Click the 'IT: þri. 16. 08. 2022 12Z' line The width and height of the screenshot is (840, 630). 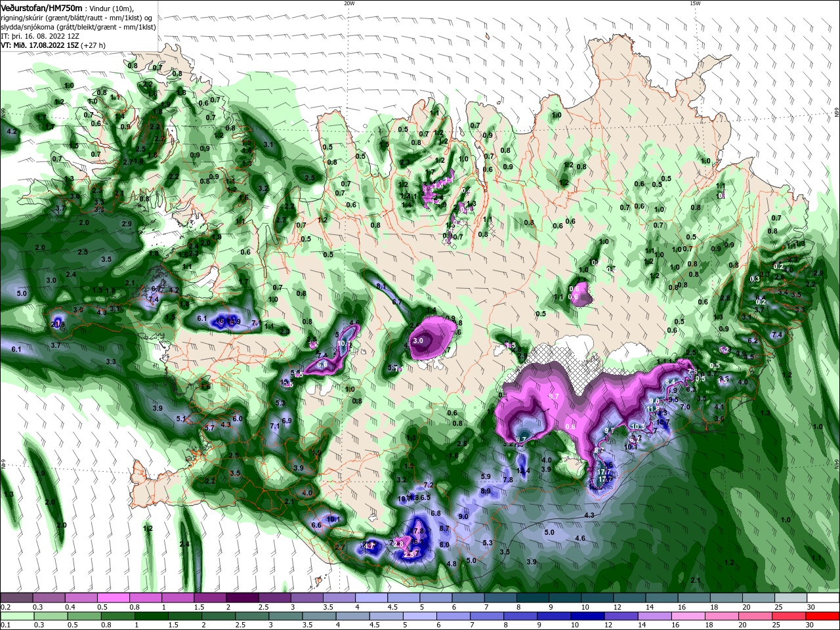point(40,36)
